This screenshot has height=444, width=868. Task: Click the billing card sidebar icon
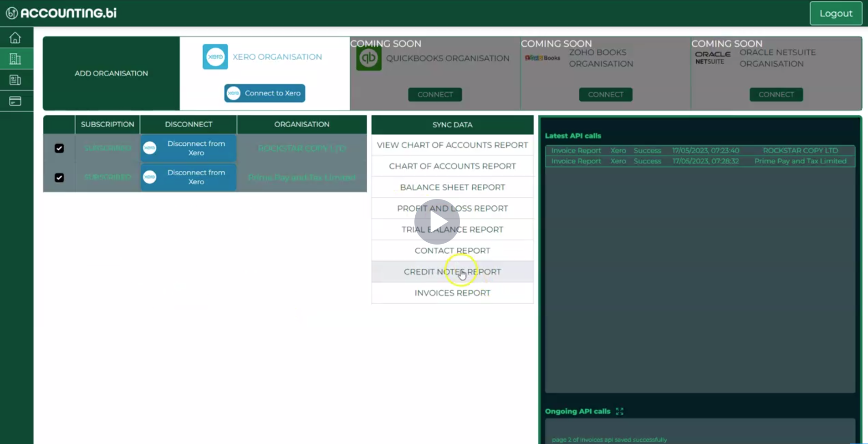[15, 101]
